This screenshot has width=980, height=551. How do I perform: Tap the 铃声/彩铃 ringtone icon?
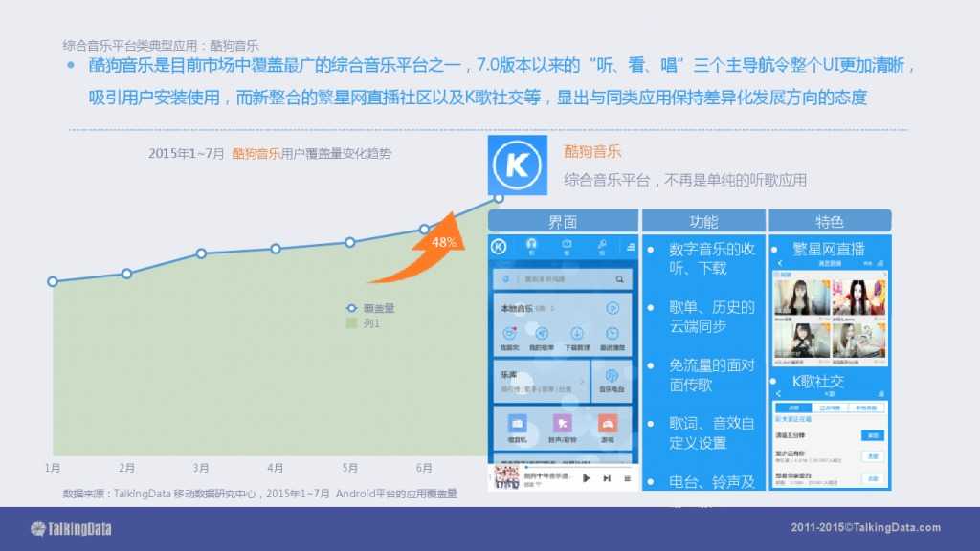pyautogui.click(x=563, y=422)
